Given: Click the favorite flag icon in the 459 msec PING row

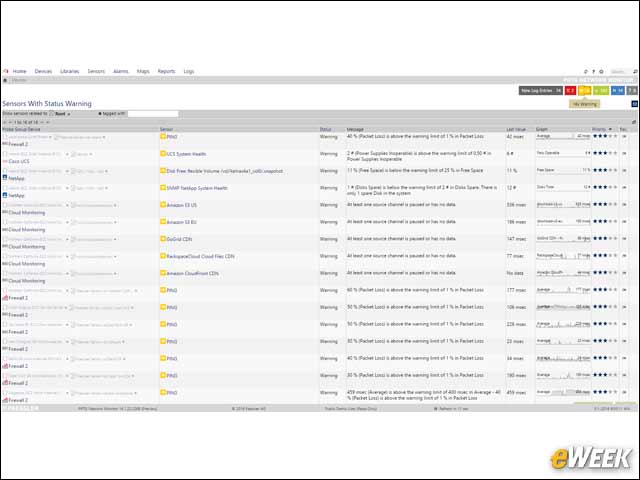Looking at the screenshot, I should pyautogui.click(x=624, y=392).
